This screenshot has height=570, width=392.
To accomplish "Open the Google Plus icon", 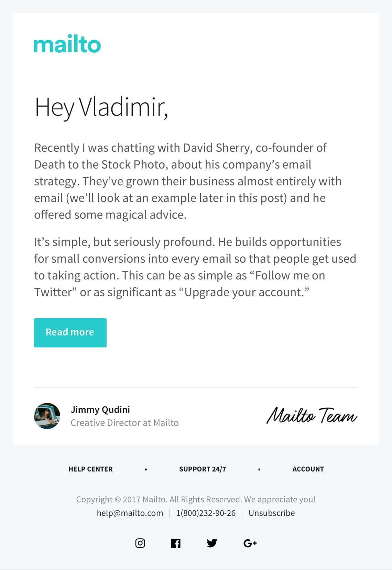I will 250,543.
